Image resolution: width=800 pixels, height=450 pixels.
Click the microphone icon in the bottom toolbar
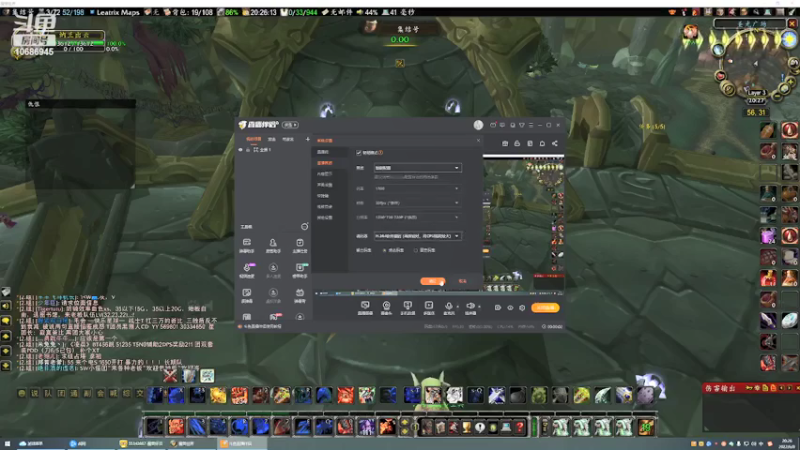[448, 306]
